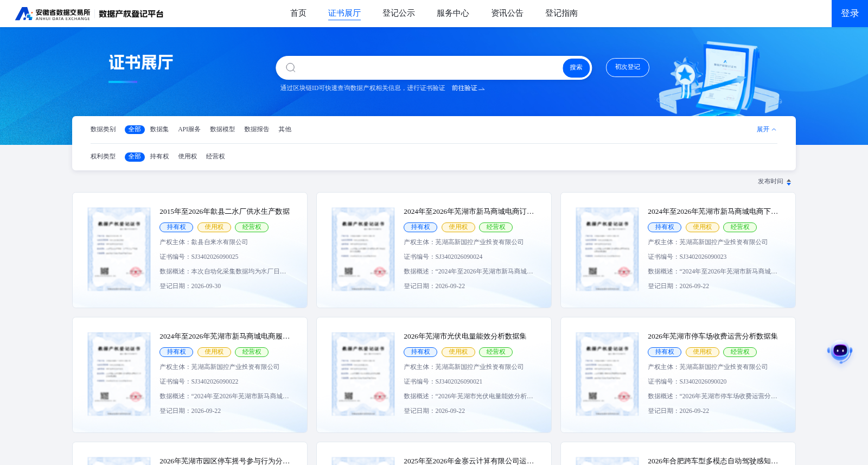Click 持有权 tag on 歙县二水厂 card

coord(176,227)
